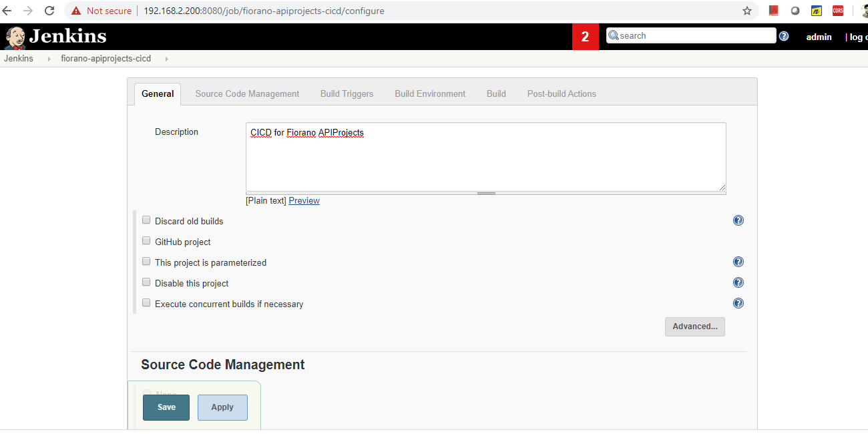This screenshot has height=434, width=868.
Task: Focus the Jenkins search box
Action: [x=691, y=35]
